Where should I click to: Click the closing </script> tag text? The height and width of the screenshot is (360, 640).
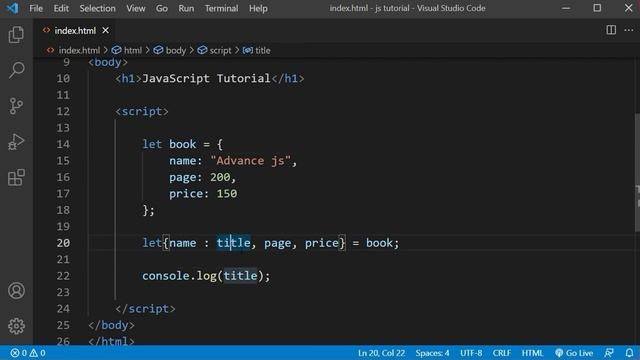click(x=145, y=309)
